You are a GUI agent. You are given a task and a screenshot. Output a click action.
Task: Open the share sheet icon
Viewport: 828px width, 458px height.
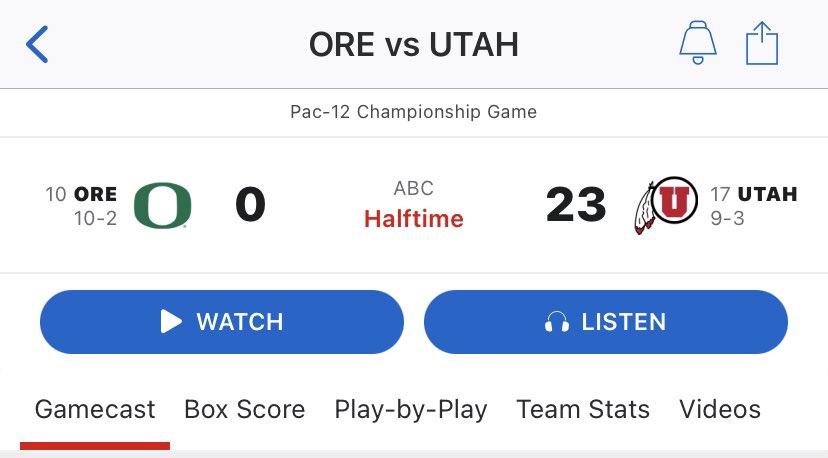point(761,43)
